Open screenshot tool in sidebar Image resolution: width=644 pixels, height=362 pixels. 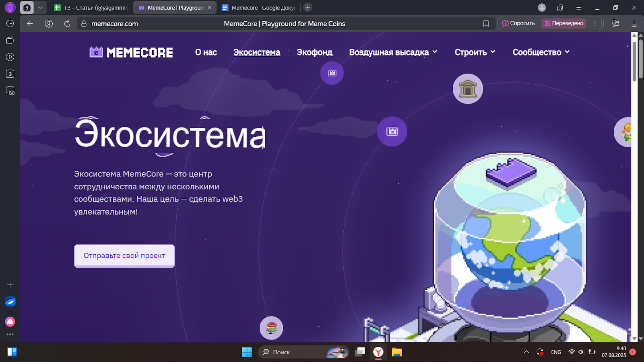click(10, 91)
